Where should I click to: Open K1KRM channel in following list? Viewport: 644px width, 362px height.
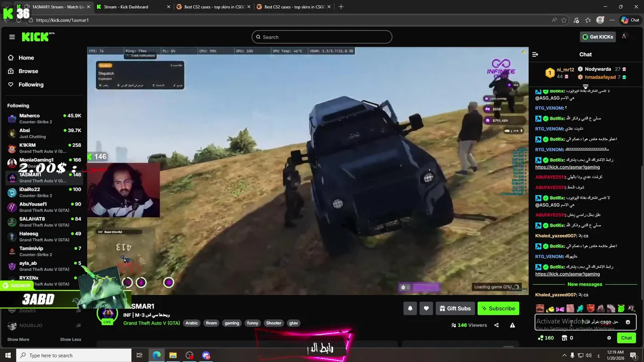(x=44, y=148)
